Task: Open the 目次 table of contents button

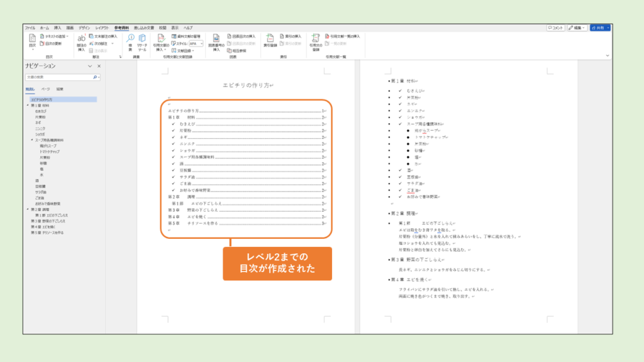Action: tap(33, 41)
